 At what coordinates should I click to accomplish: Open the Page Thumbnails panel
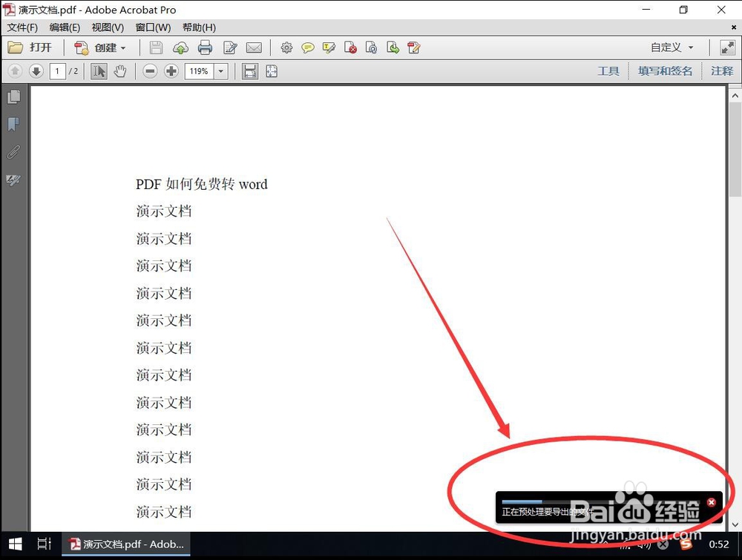pos(12,96)
